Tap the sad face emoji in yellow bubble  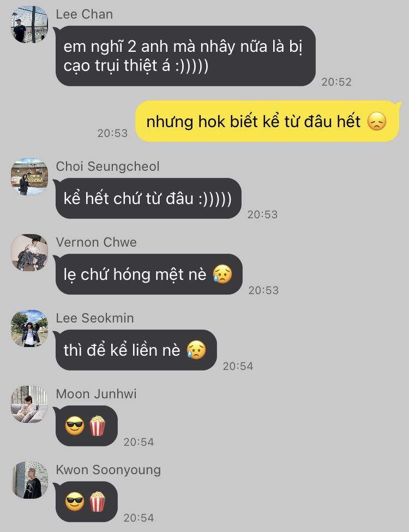tap(377, 121)
